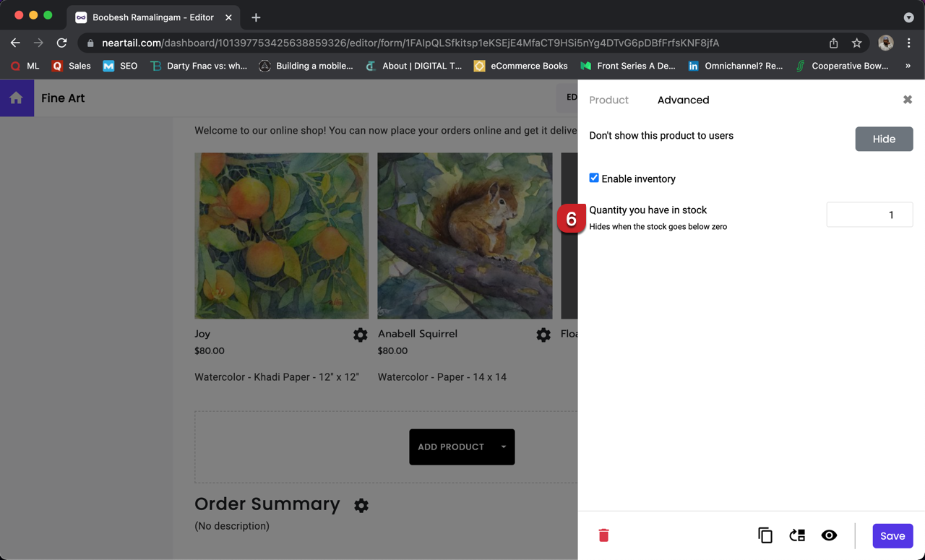Click the Save button
The width and height of the screenshot is (925, 560).
coord(892,535)
